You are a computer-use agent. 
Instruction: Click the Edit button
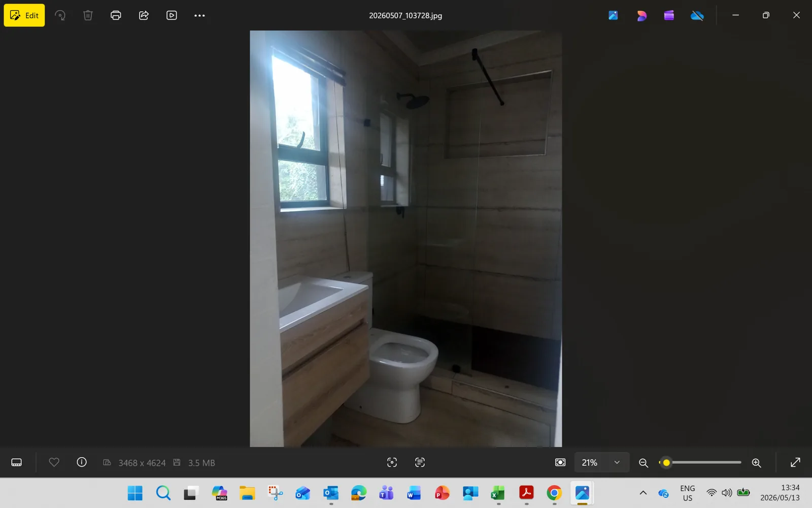tap(24, 15)
